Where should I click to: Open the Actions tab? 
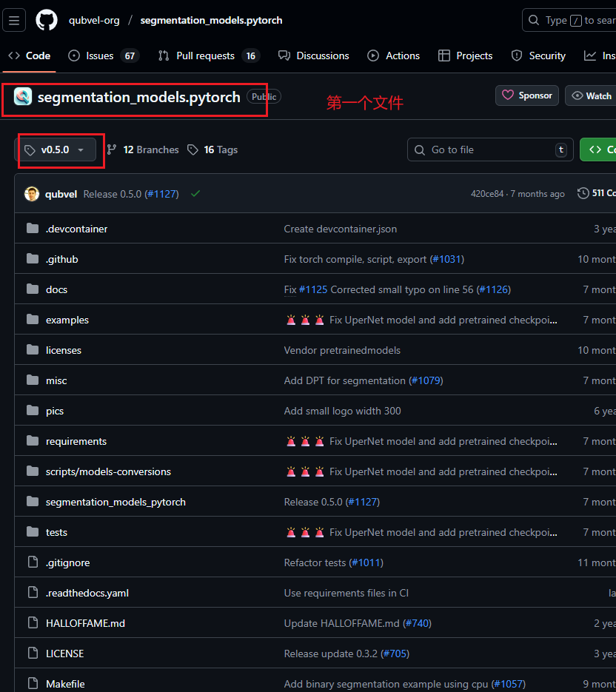(393, 56)
